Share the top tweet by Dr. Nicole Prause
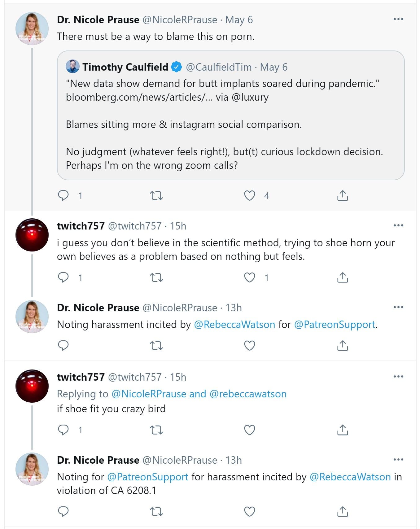 tap(342, 195)
